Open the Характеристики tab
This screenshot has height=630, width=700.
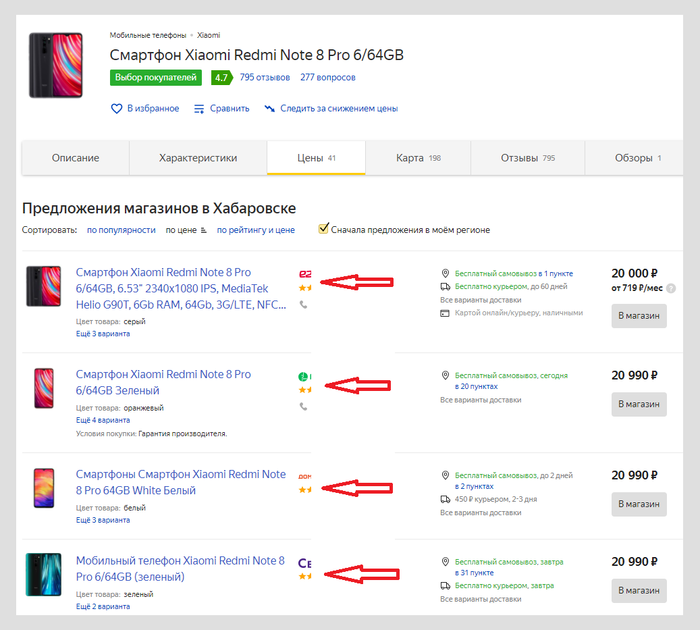[198, 158]
